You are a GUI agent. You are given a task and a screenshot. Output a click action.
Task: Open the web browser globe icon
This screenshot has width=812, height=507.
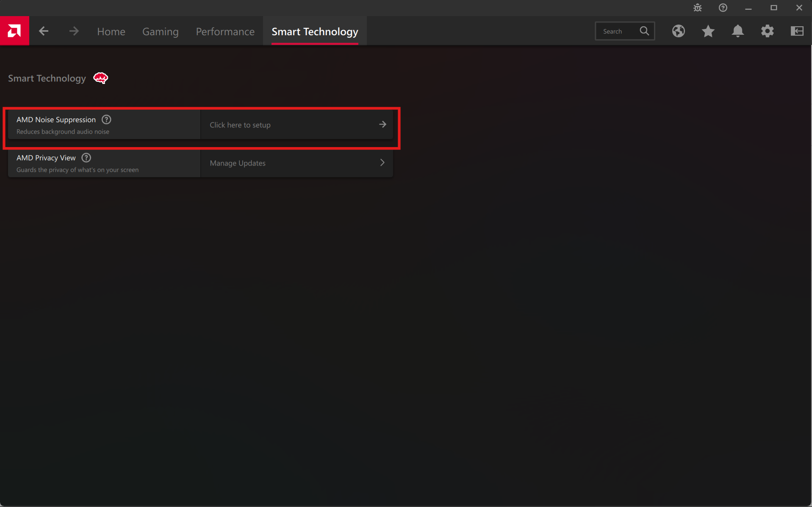pos(678,31)
